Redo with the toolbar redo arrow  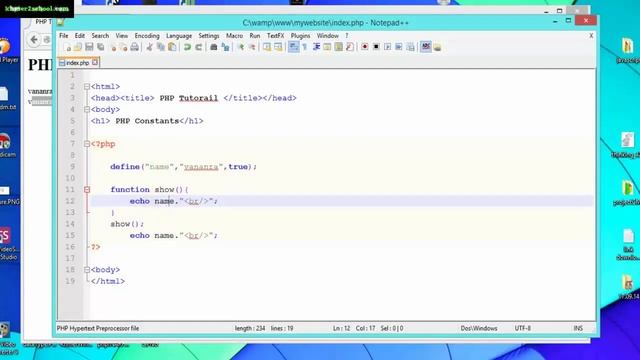[x=198, y=47]
